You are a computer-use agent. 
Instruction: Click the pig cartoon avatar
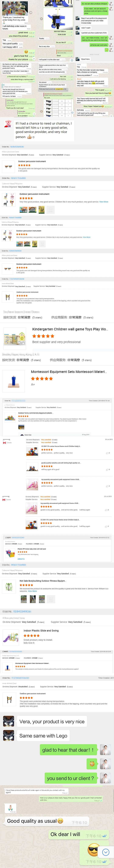click(x=7, y=123)
